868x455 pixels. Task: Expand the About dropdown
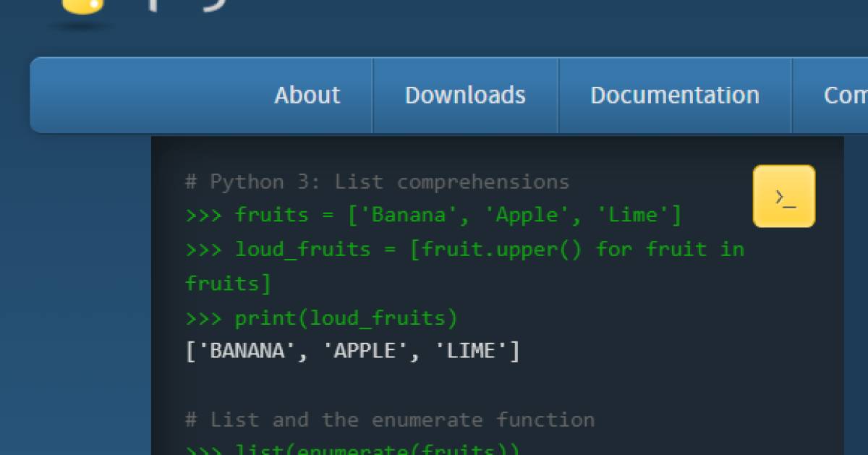click(x=307, y=95)
